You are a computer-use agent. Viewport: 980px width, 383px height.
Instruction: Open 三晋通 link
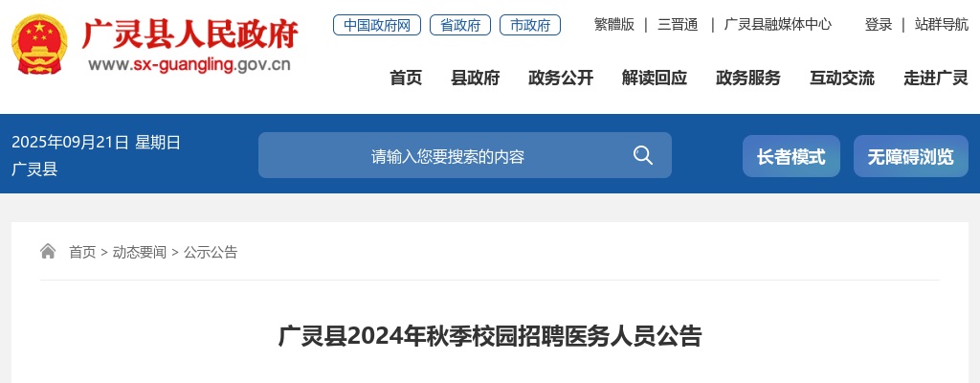(678, 25)
